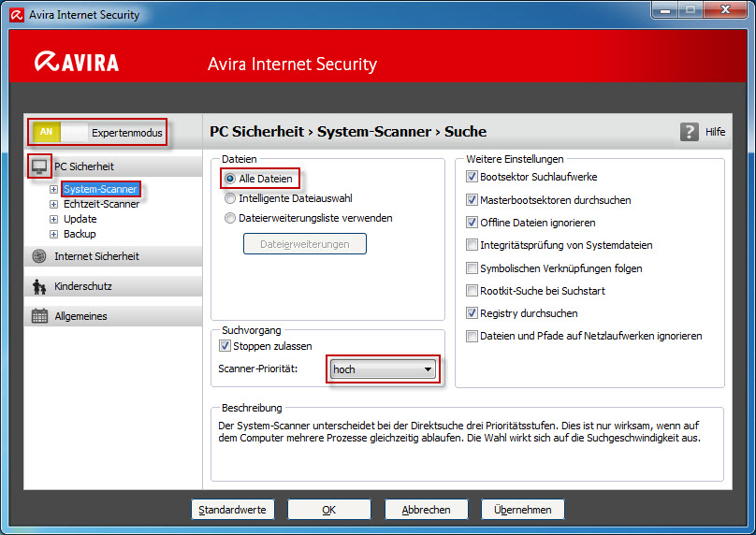Expand the Update tree node

53,219
